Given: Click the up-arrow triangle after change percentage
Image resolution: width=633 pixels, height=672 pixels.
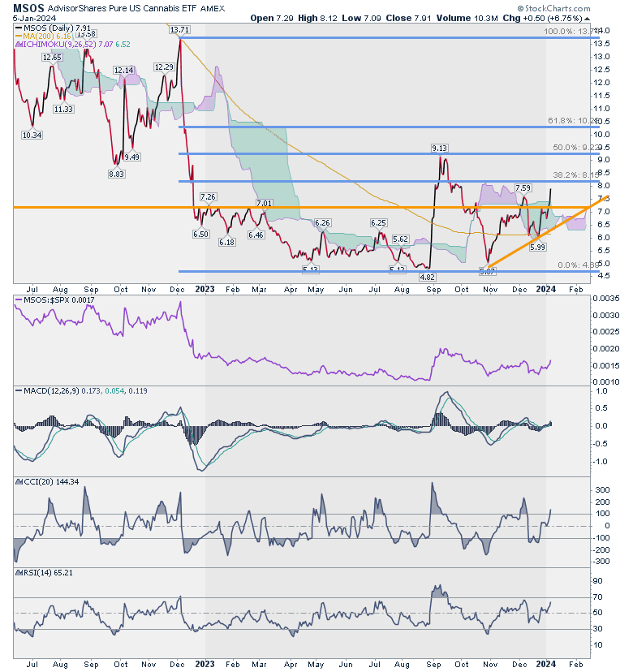Looking at the screenshot, I should (587, 19).
